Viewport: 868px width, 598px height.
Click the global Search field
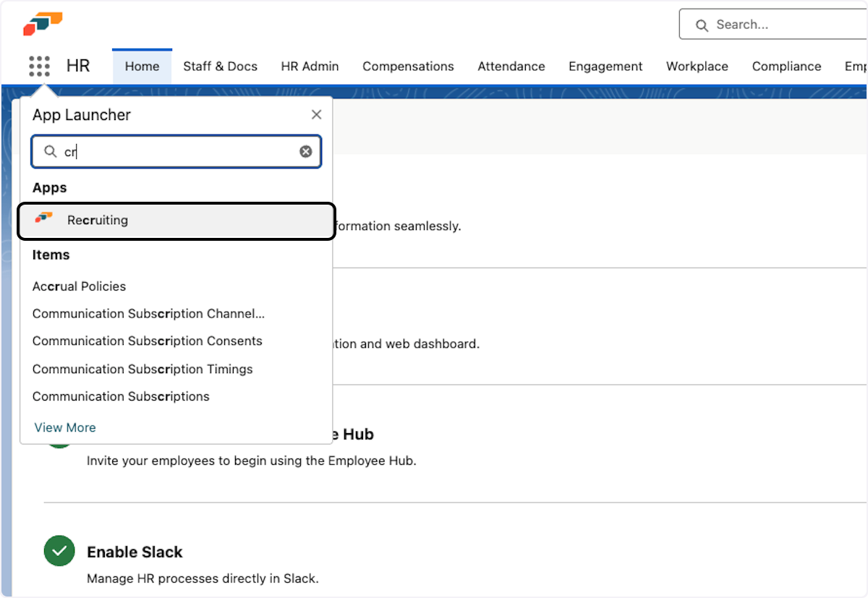[781, 25]
